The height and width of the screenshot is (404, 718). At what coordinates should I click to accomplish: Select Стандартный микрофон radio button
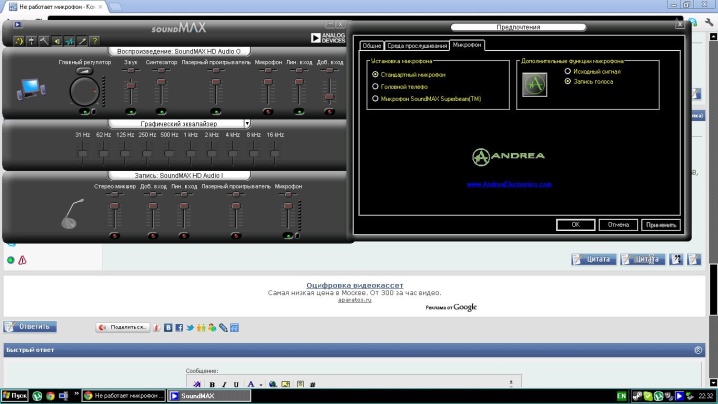[x=375, y=74]
